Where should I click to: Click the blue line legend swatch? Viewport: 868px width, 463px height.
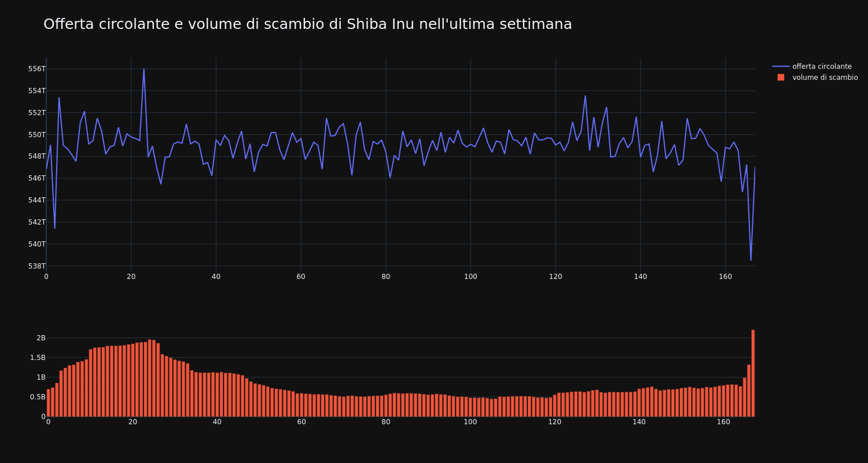point(781,67)
